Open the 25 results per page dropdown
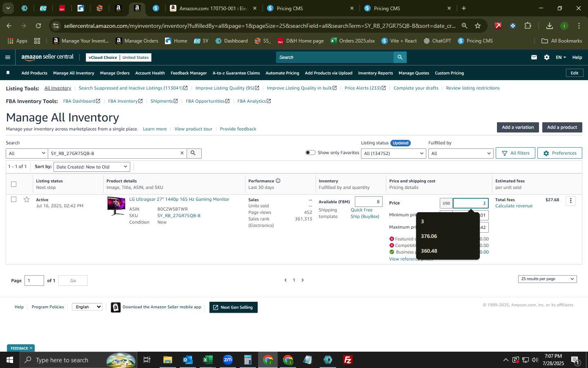The image size is (588, 368). click(x=547, y=279)
